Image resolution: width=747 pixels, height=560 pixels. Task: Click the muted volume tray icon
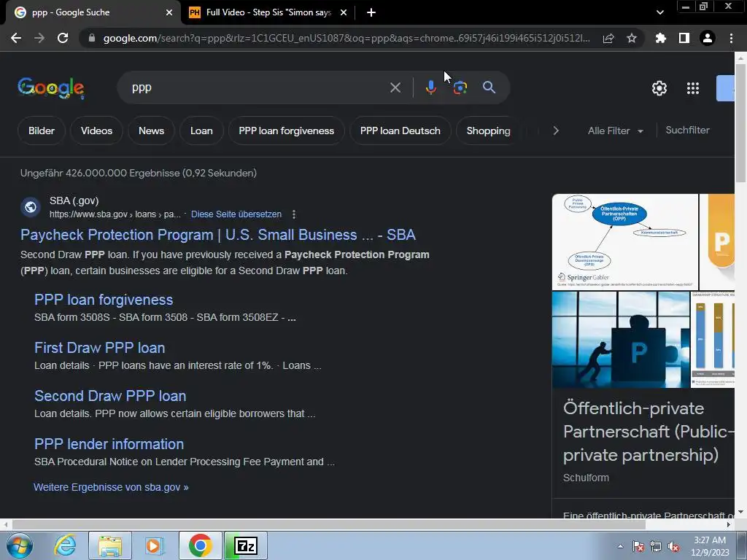(673, 547)
